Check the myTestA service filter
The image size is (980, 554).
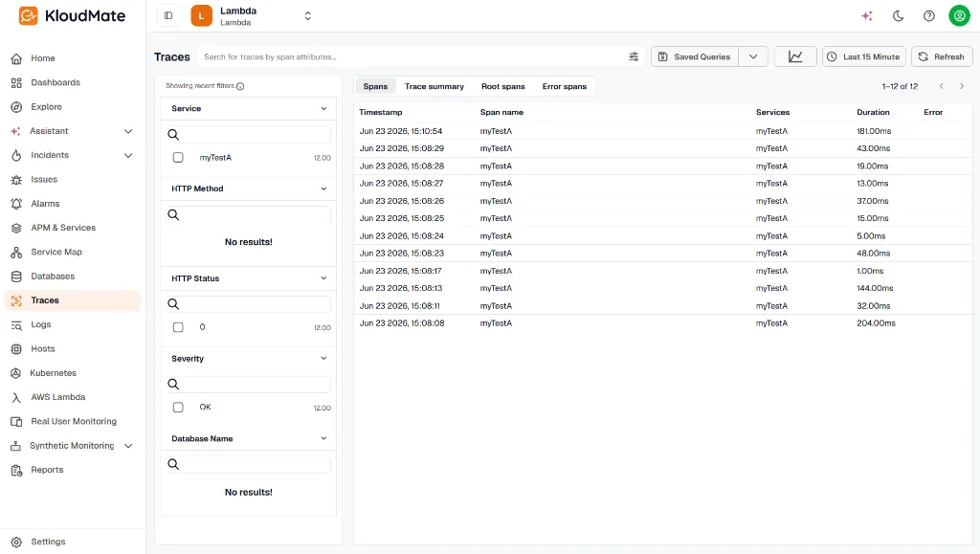178,157
